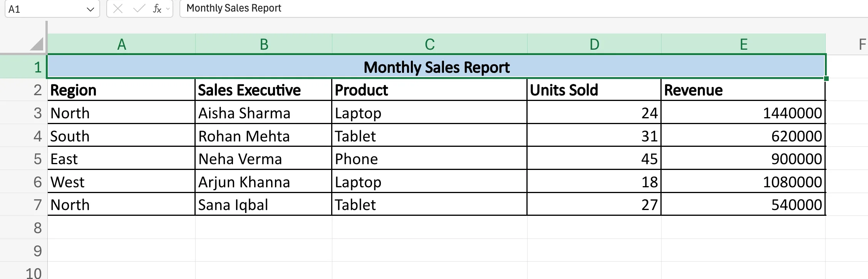868x279 pixels.
Task: Select row 9 header
Action: [37, 251]
